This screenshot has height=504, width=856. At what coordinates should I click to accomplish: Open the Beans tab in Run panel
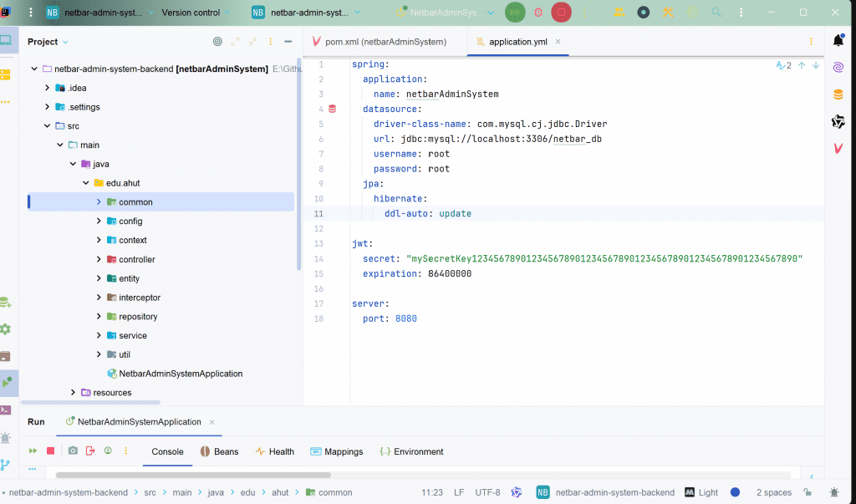coord(219,451)
